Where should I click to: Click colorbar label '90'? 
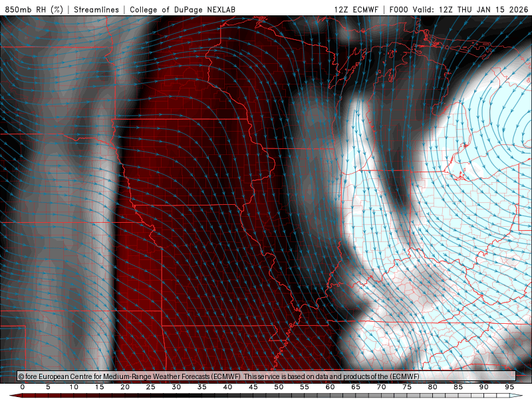tap(483, 387)
